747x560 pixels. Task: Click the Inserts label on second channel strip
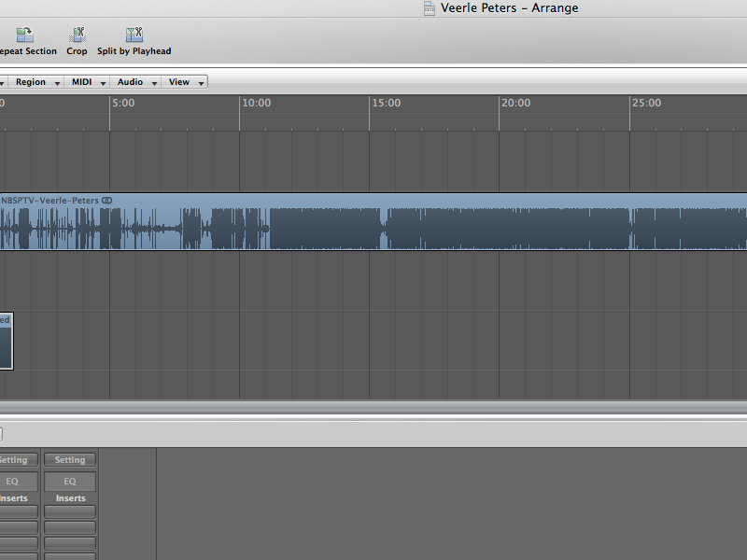point(71,498)
